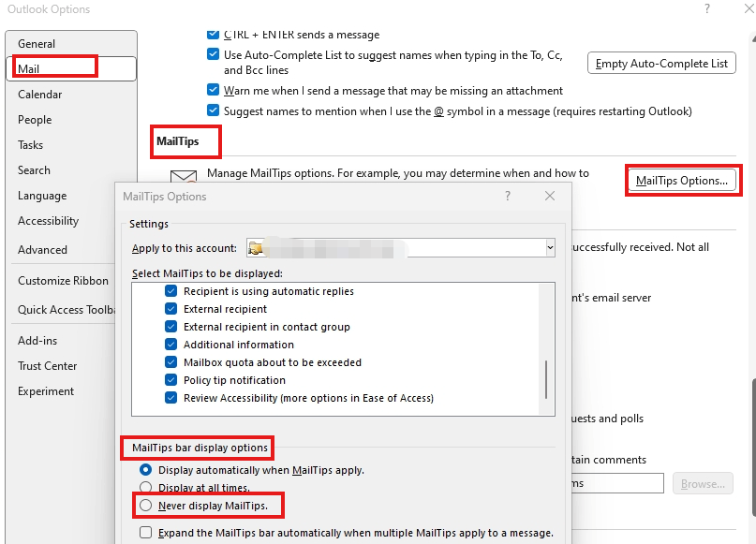Uncheck Recipient is using automatic replies
The height and width of the screenshot is (544, 756).
pos(171,291)
